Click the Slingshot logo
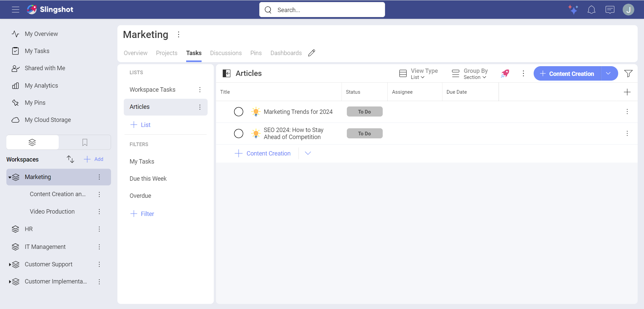This screenshot has width=644, height=309. pyautogui.click(x=50, y=9)
